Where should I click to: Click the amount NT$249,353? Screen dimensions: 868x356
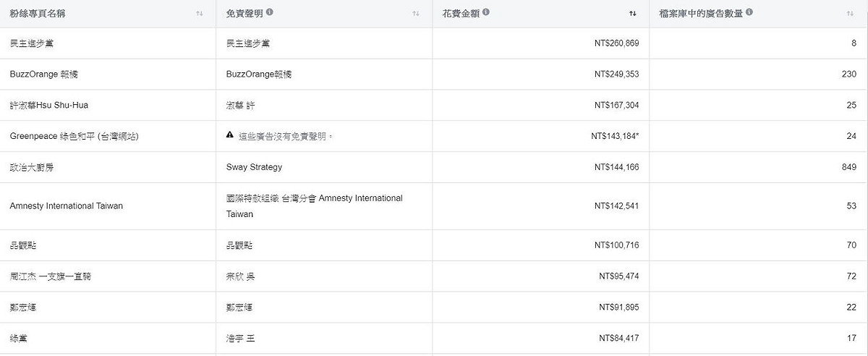click(x=616, y=75)
